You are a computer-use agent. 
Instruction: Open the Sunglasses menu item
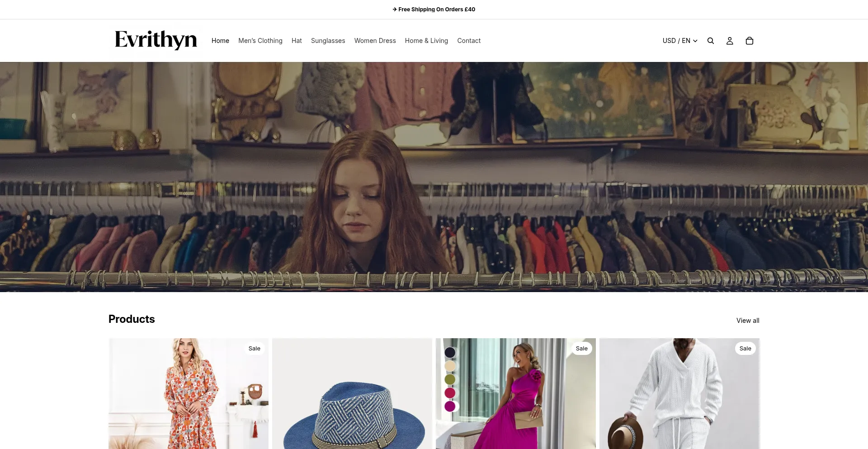click(x=328, y=41)
